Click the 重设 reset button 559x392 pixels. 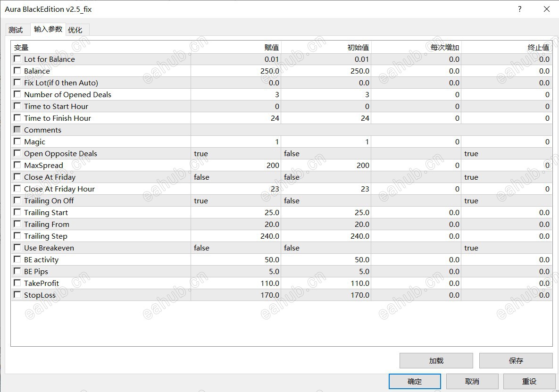(529, 381)
